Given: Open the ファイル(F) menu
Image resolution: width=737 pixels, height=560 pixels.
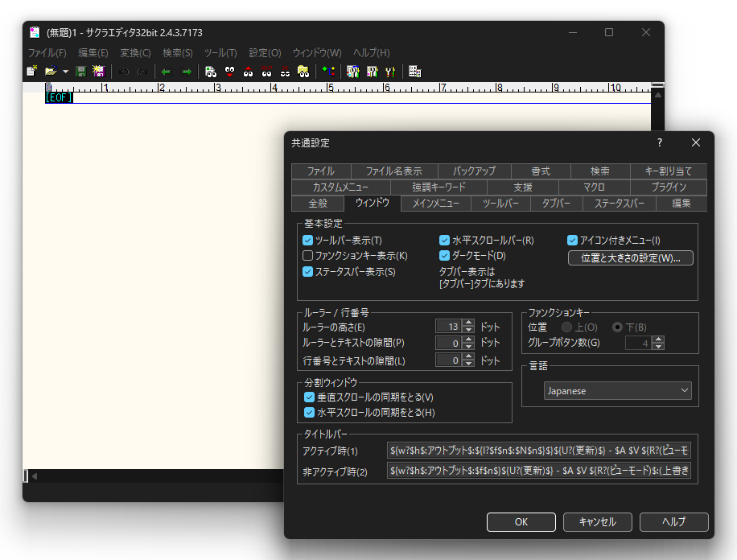Looking at the screenshot, I should [47, 52].
